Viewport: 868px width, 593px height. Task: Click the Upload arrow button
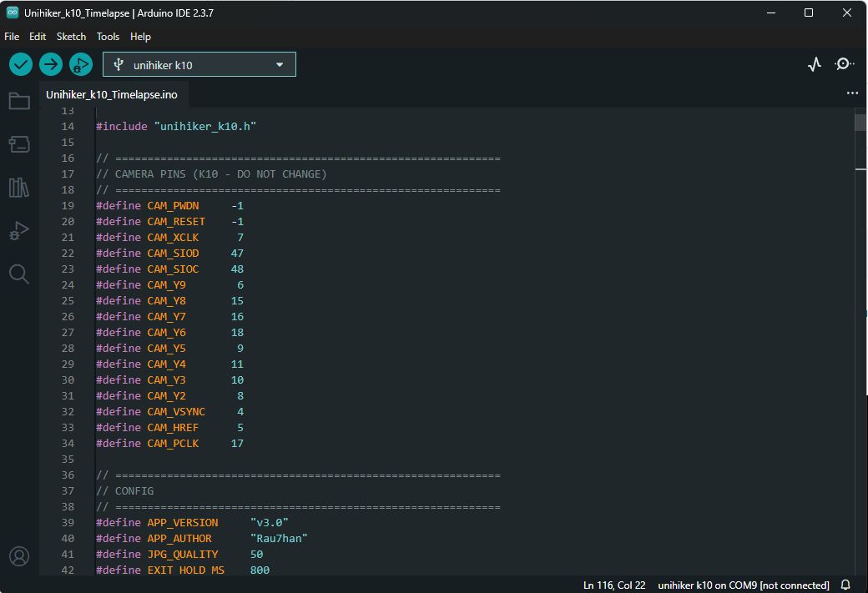51,64
